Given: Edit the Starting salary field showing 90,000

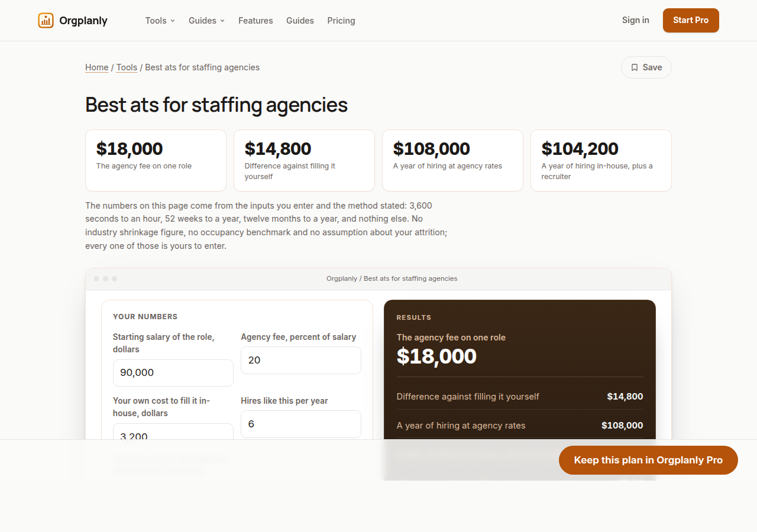Looking at the screenshot, I should (x=173, y=372).
